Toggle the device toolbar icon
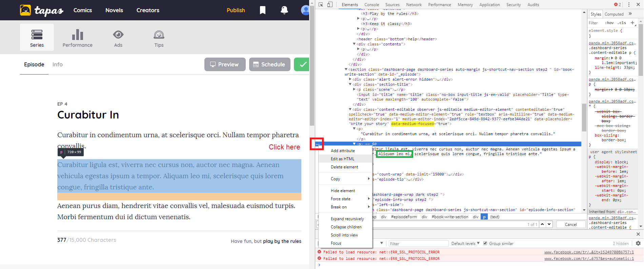 (330, 5)
